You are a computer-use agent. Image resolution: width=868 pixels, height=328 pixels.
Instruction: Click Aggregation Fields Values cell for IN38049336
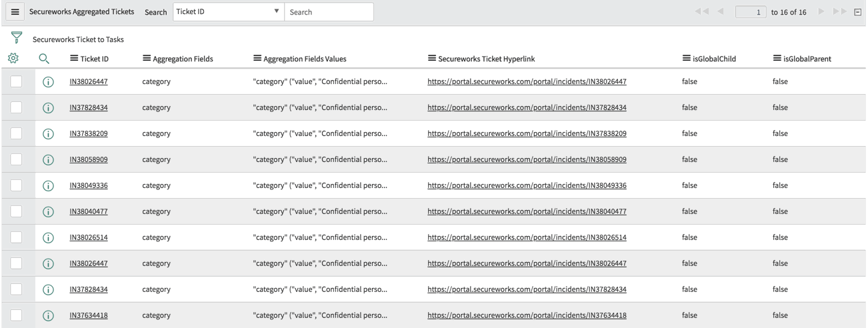coord(320,185)
